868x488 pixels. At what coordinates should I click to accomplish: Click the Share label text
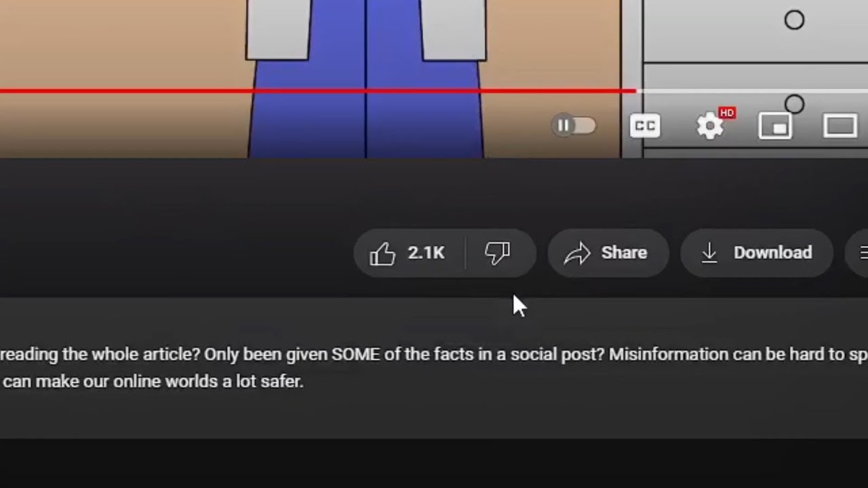point(624,252)
